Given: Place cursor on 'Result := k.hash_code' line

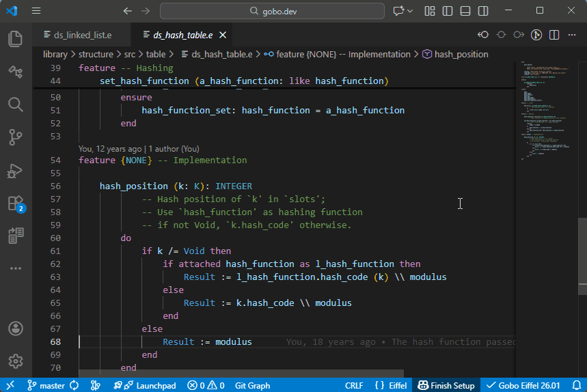Looking at the screenshot, I should point(267,303).
